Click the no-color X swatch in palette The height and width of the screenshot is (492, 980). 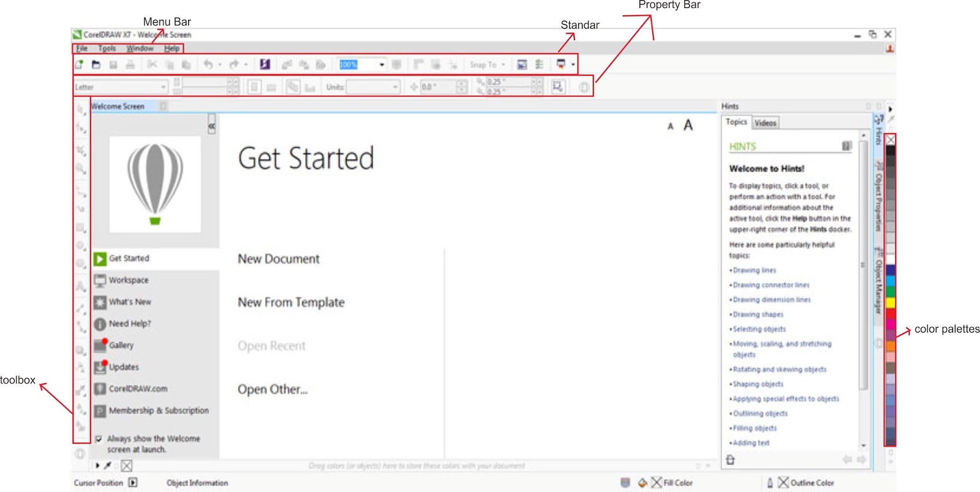point(891,140)
